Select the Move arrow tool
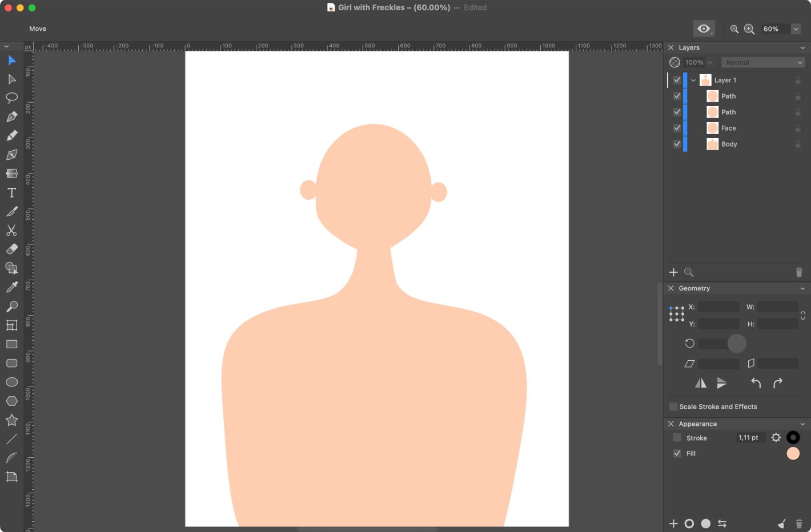 click(11, 60)
